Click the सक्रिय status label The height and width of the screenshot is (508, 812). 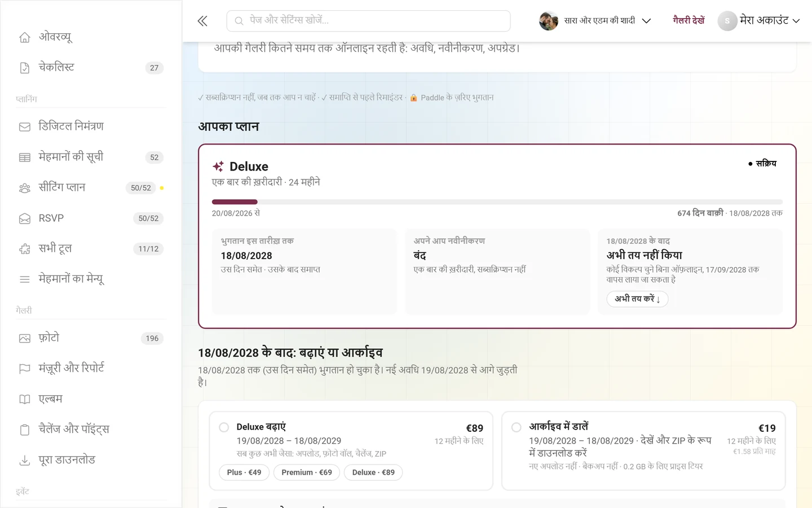tap(762, 164)
